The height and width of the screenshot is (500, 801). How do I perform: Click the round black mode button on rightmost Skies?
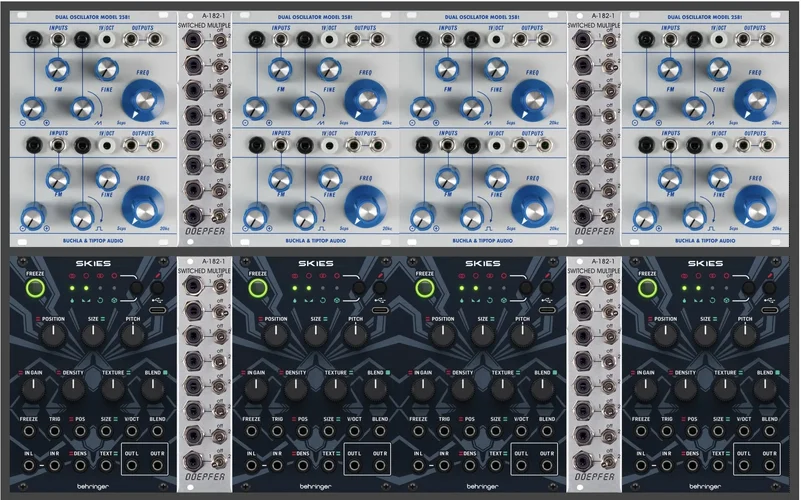(x=748, y=288)
